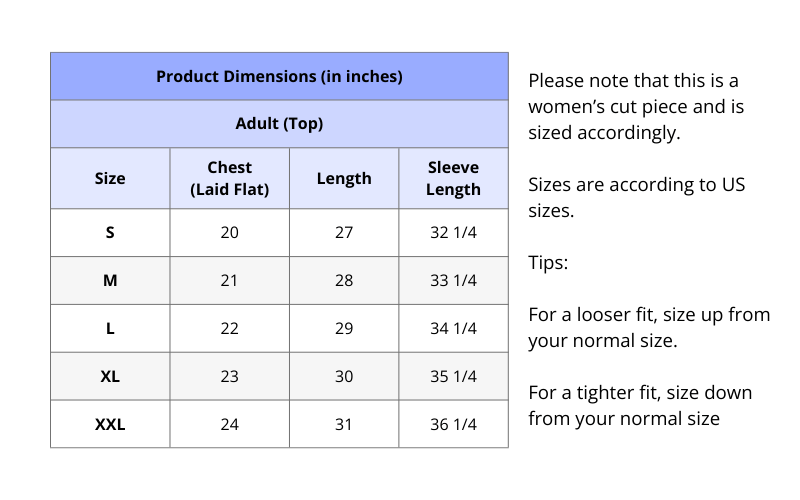Click the chest value 23 for size XL
This screenshot has width=800, height=500.
[x=229, y=377]
